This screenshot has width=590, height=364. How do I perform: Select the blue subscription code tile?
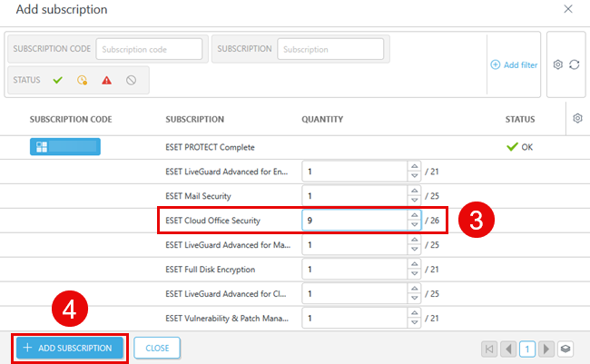pos(65,147)
